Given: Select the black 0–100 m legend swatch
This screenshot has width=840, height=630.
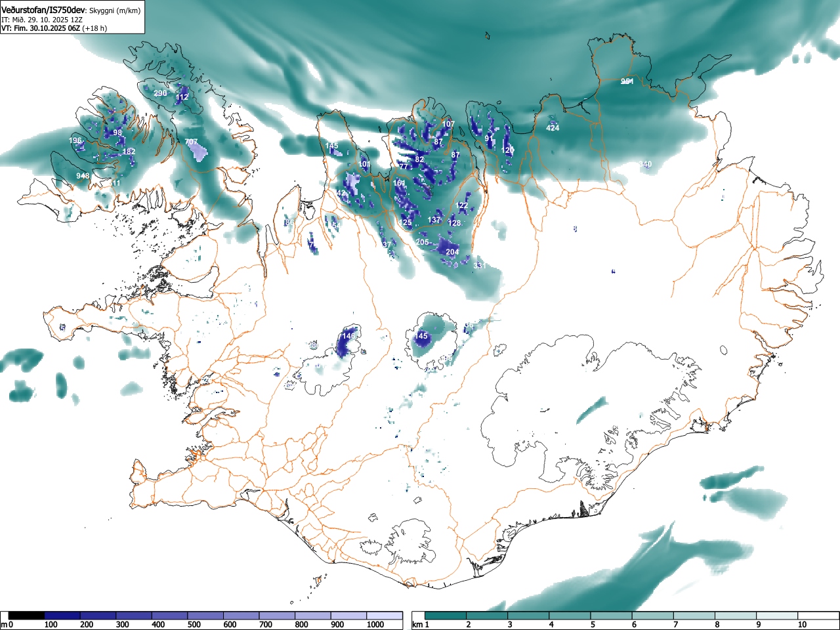Looking at the screenshot, I should point(27,616).
